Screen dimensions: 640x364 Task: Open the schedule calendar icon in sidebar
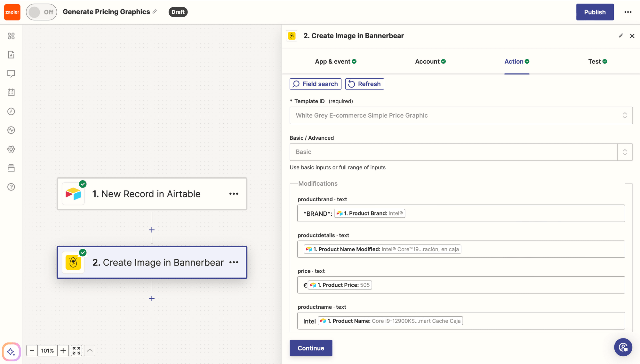[11, 92]
